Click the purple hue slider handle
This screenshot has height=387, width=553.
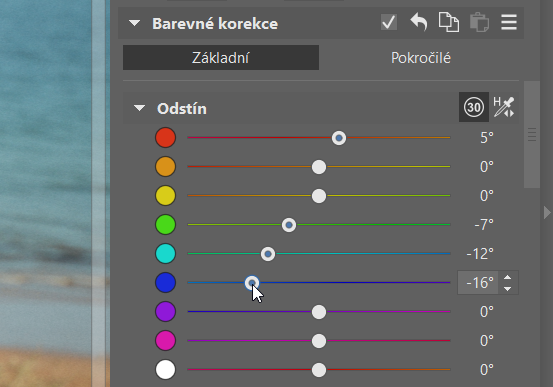click(x=319, y=312)
